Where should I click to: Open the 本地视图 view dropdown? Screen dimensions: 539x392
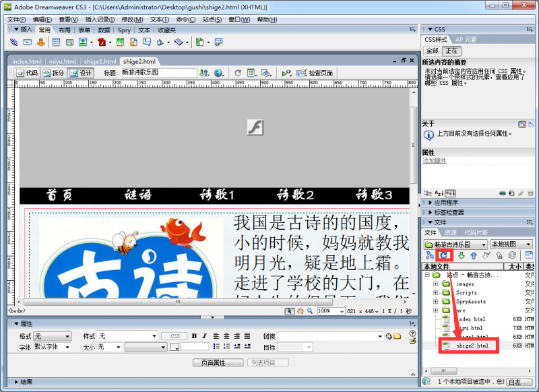(x=511, y=244)
